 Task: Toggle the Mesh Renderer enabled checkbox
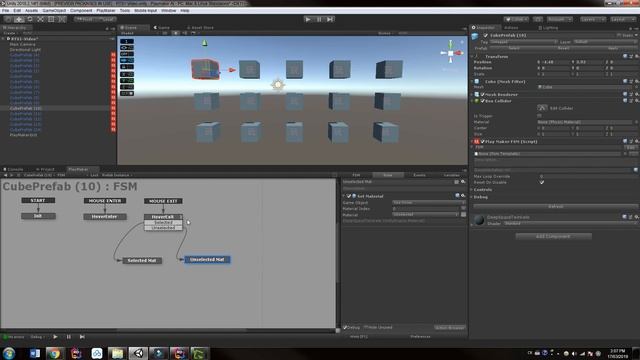(x=482, y=94)
